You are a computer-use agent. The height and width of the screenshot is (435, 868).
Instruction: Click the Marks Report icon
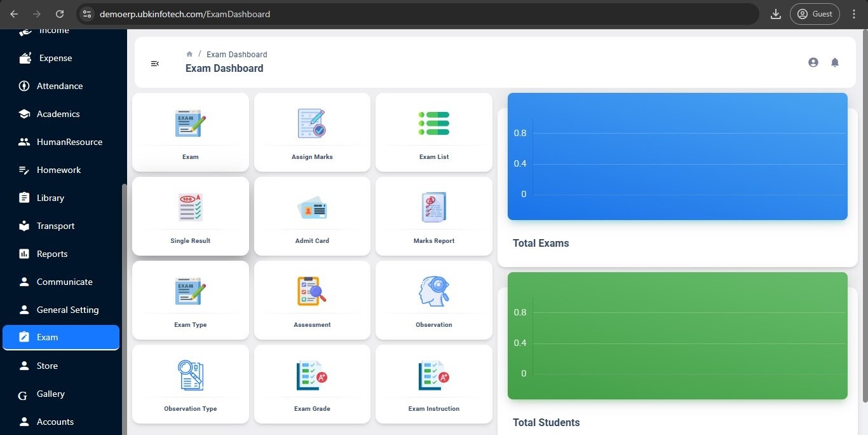coord(434,207)
